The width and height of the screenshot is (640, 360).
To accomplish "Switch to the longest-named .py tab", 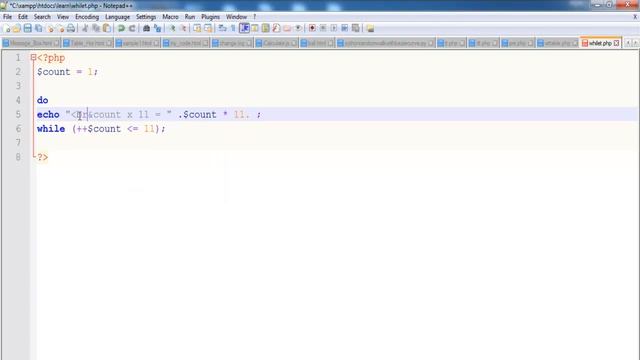I will tap(386, 43).
